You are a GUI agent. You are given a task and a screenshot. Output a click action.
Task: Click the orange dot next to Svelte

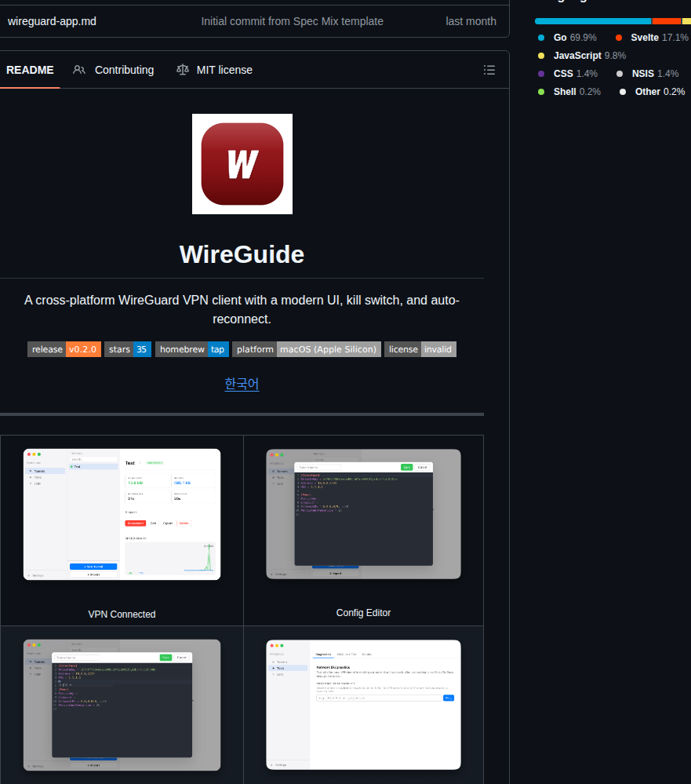click(x=619, y=38)
